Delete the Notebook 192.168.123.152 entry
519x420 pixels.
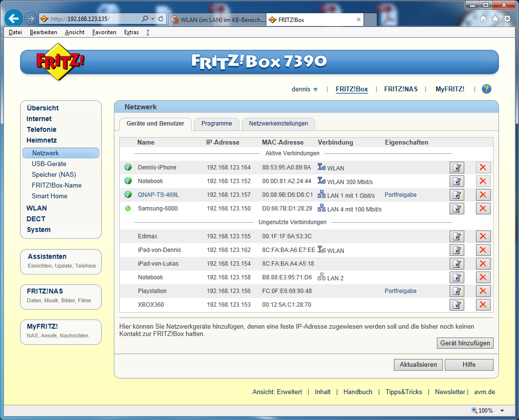[483, 181]
